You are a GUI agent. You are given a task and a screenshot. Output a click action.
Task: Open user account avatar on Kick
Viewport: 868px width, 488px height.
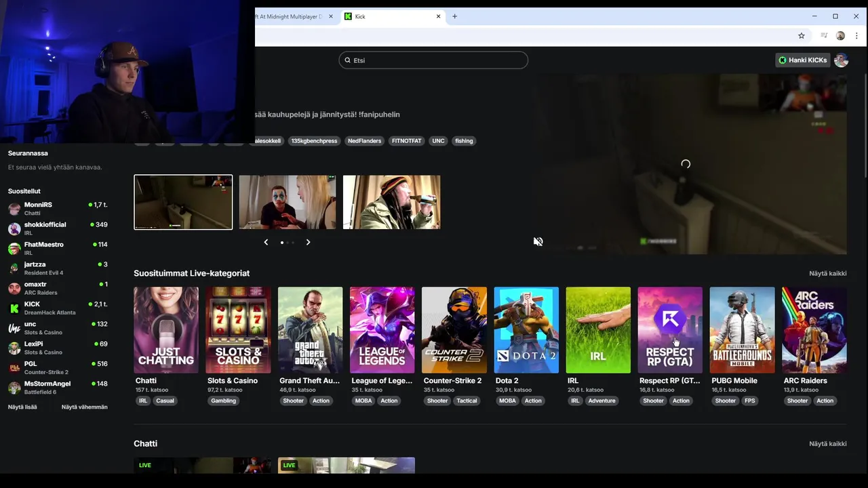tap(841, 60)
